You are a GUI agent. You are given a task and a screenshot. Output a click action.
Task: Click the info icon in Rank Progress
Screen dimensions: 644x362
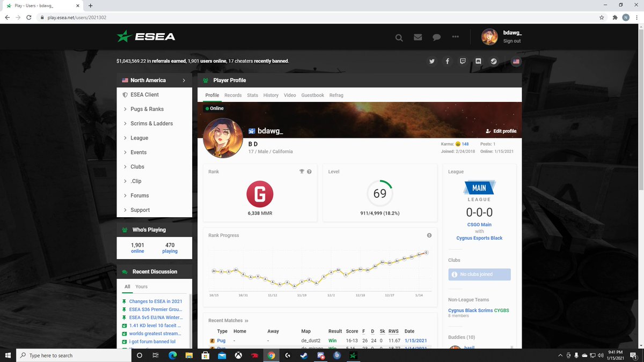coord(429,235)
